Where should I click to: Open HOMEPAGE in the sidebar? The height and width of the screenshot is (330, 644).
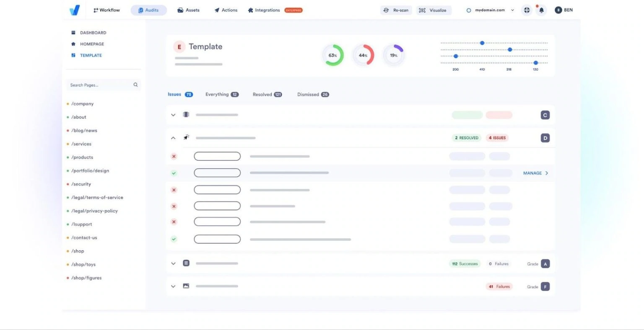88,44
